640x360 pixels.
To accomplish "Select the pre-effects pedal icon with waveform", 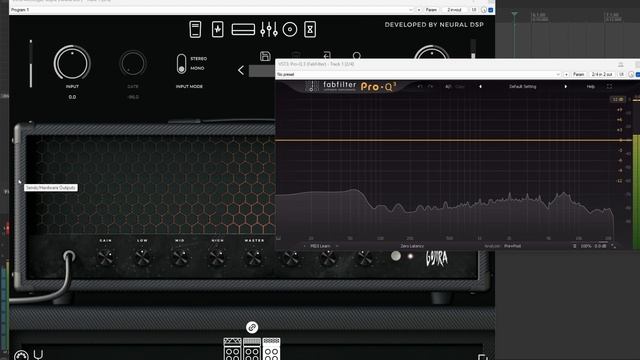I will (218, 29).
